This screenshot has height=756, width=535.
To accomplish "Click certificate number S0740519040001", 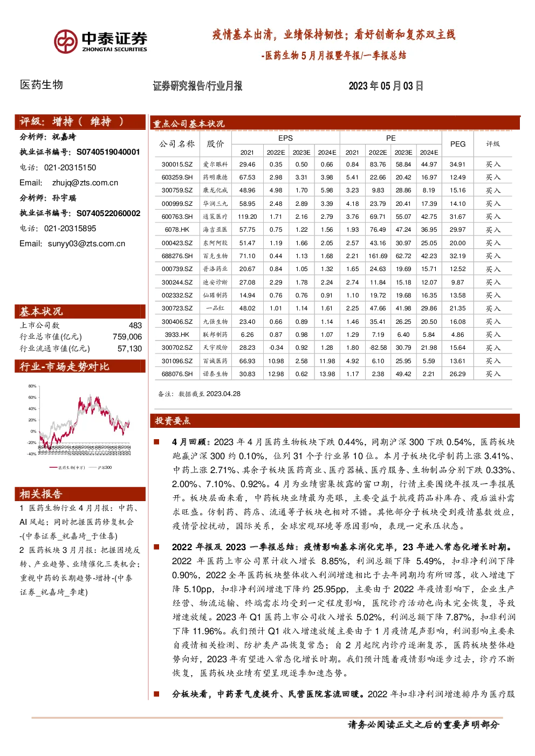I will (x=108, y=152).
